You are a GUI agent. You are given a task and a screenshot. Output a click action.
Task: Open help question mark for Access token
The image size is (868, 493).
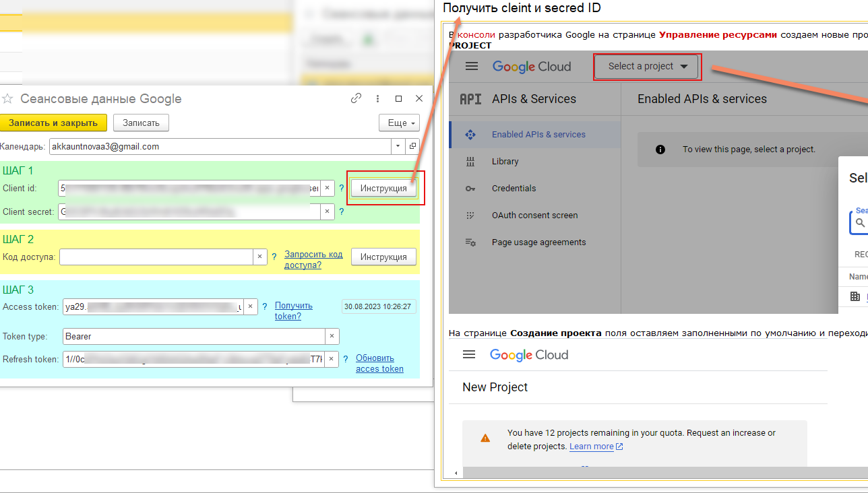265,306
